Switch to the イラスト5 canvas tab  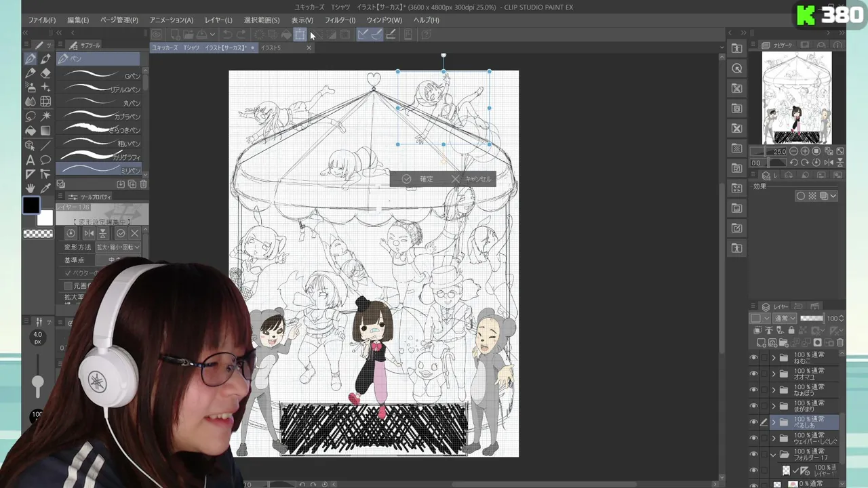click(271, 48)
